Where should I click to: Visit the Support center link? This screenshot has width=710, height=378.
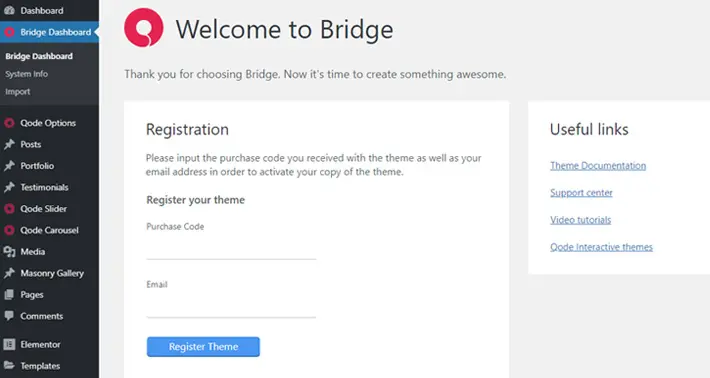point(581,193)
